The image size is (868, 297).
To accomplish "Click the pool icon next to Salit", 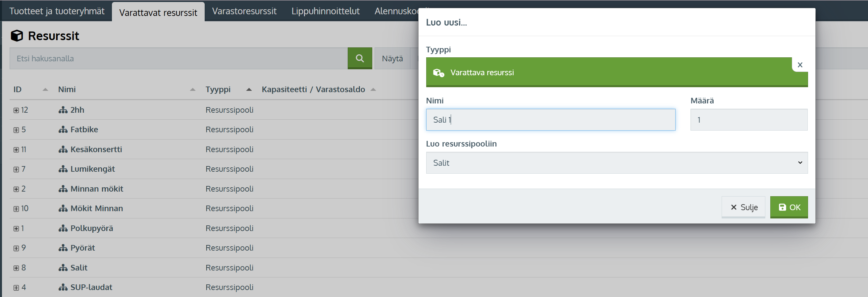I will 63,268.
